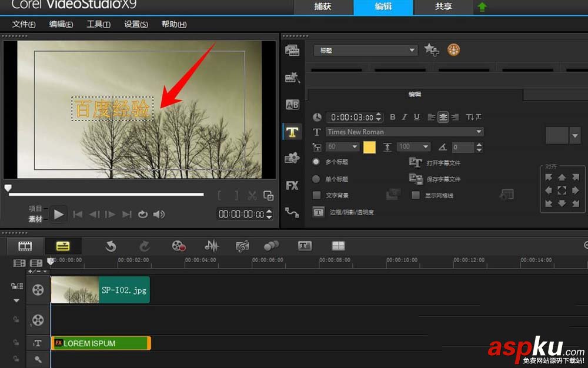Enable the 文字背景 text background checkbox
Image resolution: width=588 pixels, height=368 pixels.
[x=317, y=195]
